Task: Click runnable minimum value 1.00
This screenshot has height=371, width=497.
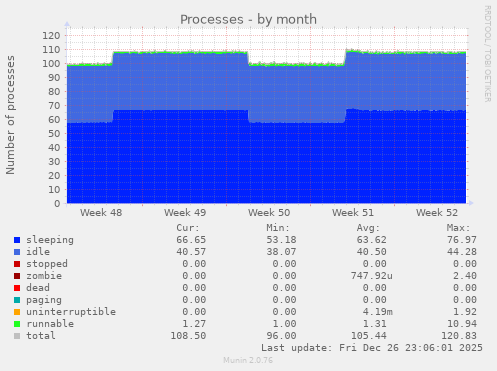Action: tap(284, 324)
